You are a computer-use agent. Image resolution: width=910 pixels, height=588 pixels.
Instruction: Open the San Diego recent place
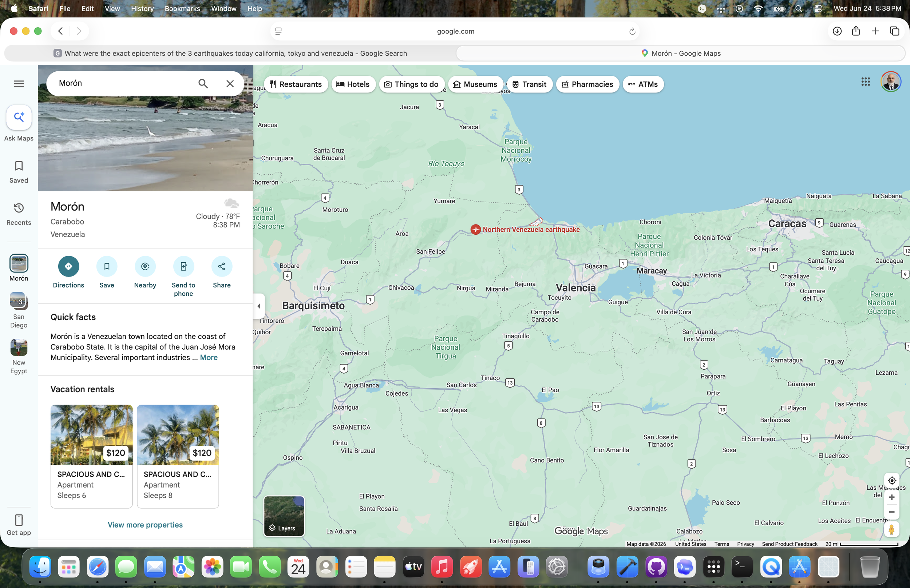pyautogui.click(x=19, y=310)
